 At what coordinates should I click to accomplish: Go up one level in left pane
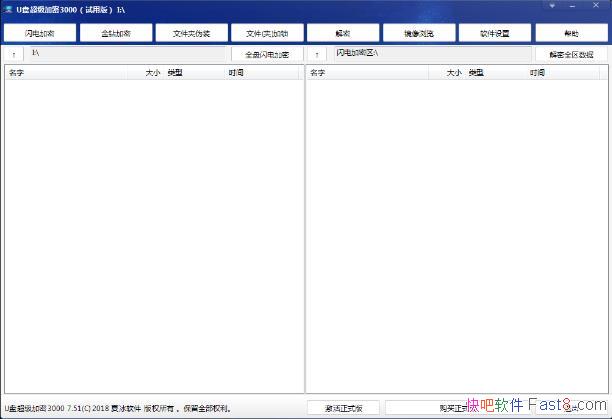[13, 53]
